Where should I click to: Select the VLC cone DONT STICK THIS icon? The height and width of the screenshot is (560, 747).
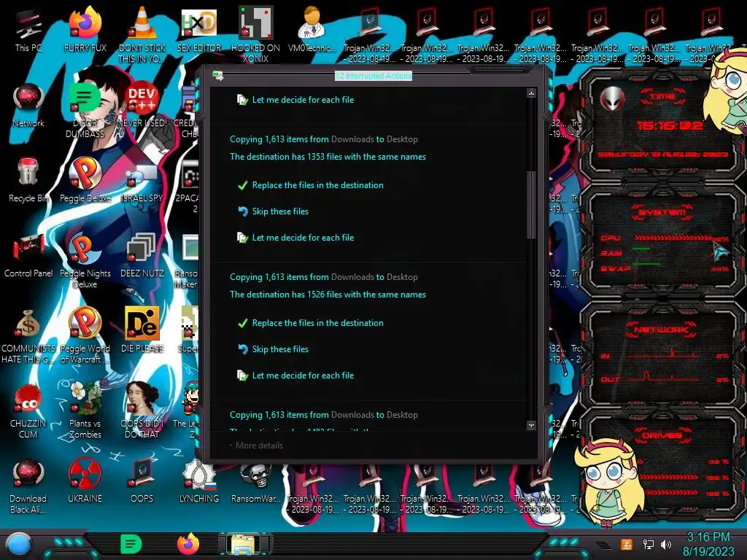pos(142,34)
